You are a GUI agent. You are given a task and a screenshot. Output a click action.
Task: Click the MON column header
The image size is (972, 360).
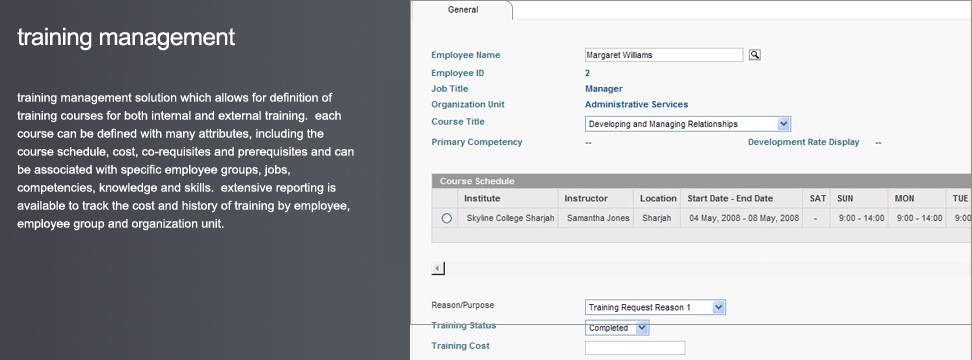click(904, 198)
